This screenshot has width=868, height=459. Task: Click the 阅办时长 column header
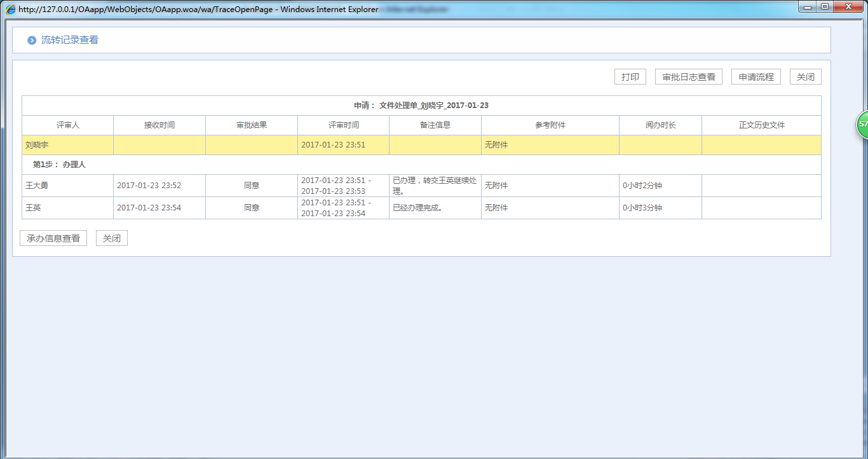(660, 125)
